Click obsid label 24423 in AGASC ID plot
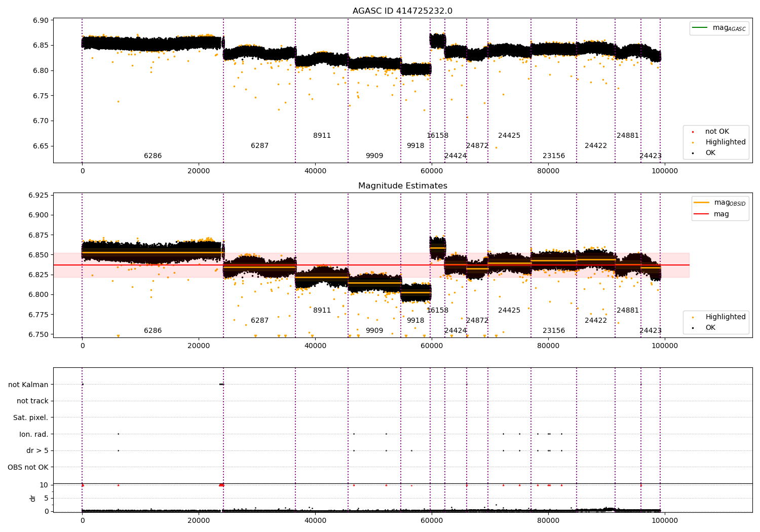This screenshot has width=760, height=532. point(651,156)
